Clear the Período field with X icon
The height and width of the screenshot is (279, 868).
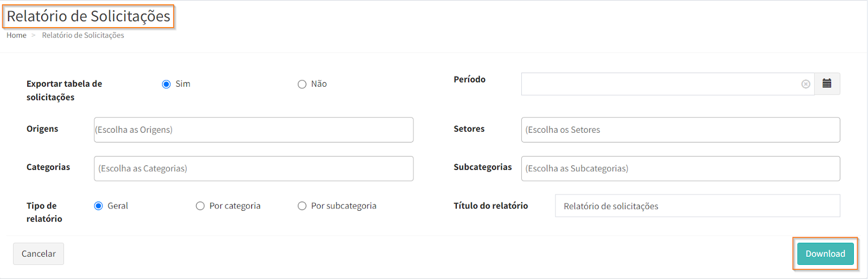(806, 84)
